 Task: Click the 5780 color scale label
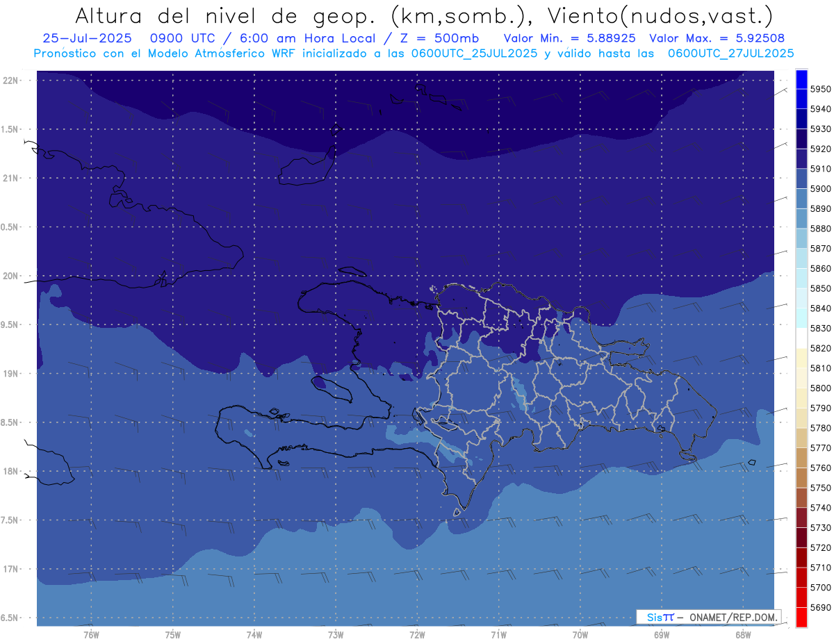coord(820,428)
